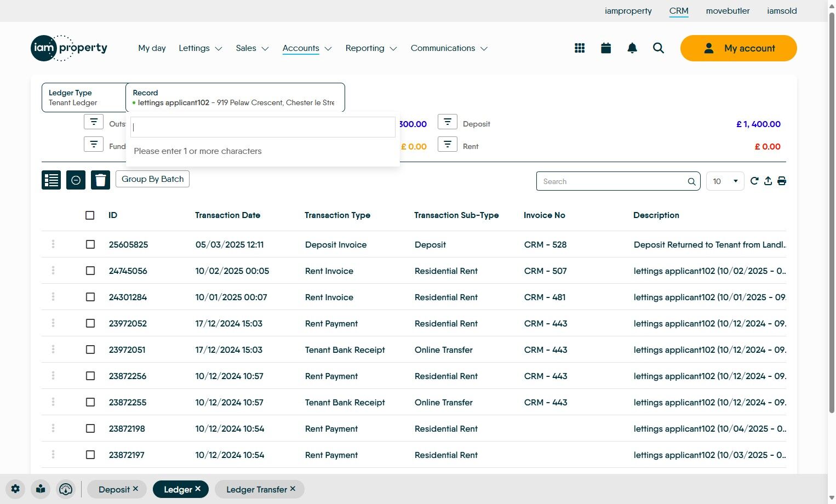This screenshot has height=504, width=836.
Task: Switch to iamproperty in top bar
Action: [x=628, y=11]
